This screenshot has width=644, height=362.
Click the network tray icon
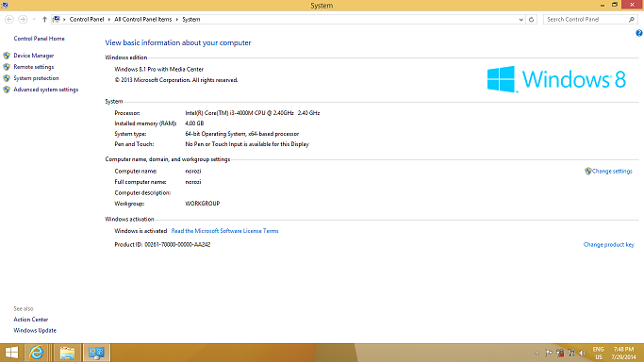tap(571, 353)
